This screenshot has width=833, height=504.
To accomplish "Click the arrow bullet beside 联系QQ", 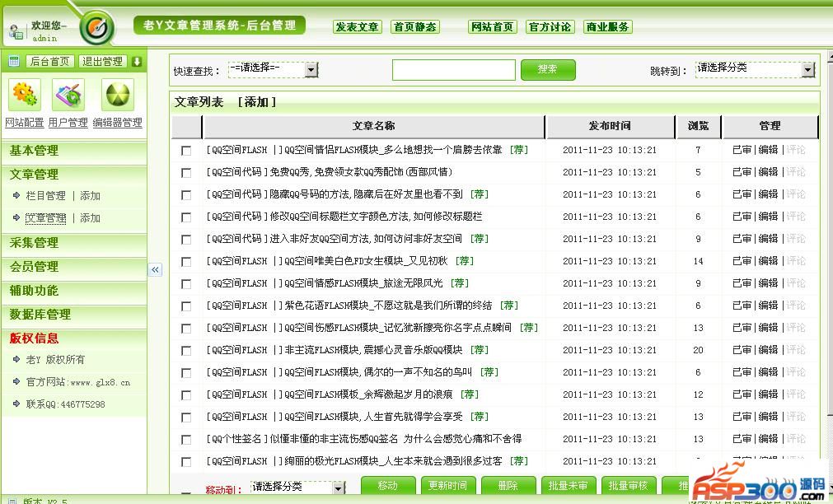I will pos(16,404).
